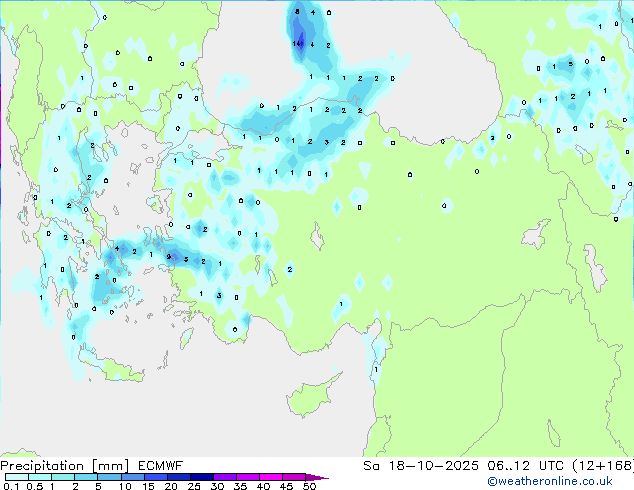Click the "14" precipitation value on map
The image size is (634, 490).
point(297,43)
